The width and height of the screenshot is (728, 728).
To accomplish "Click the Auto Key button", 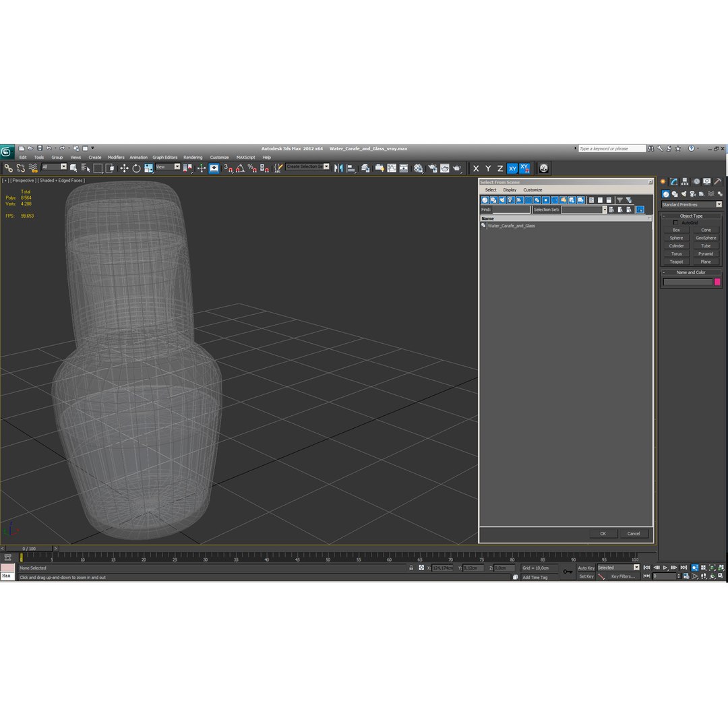I will click(x=586, y=568).
